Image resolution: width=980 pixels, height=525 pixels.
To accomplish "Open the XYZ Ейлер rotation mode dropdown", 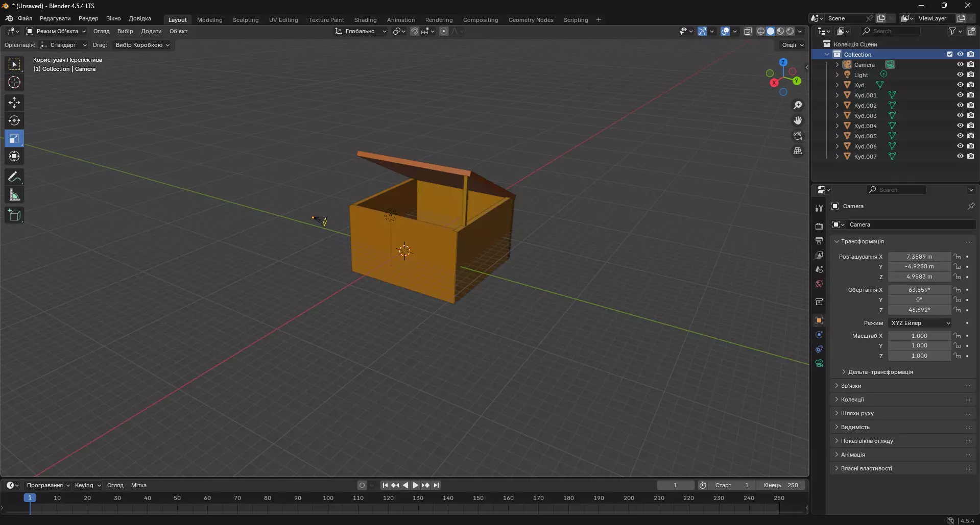I will click(920, 323).
